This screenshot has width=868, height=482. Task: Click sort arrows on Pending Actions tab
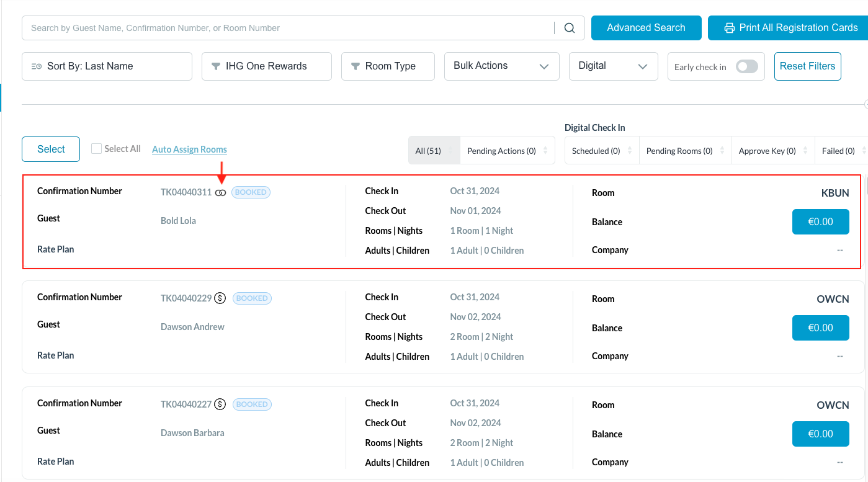545,151
